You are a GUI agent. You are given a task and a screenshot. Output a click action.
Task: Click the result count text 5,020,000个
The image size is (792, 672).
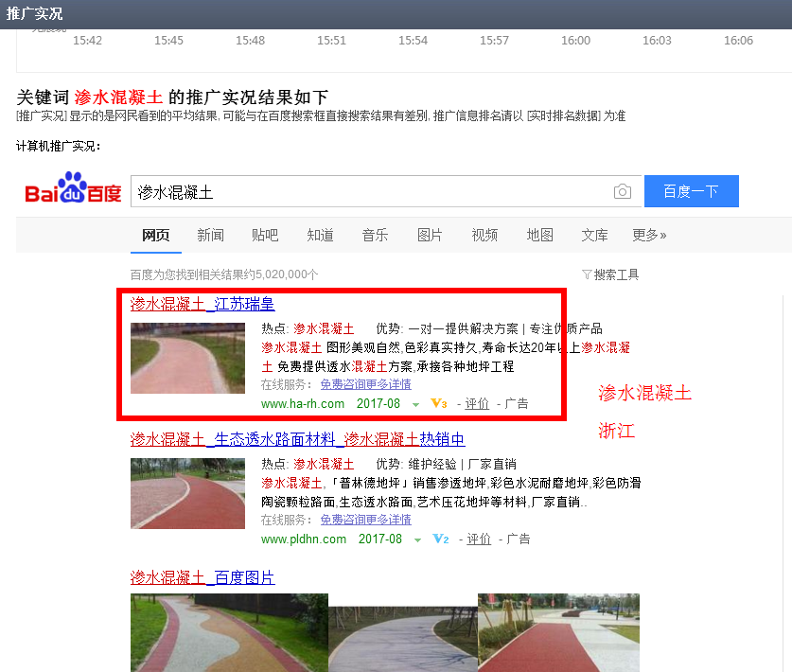(287, 274)
